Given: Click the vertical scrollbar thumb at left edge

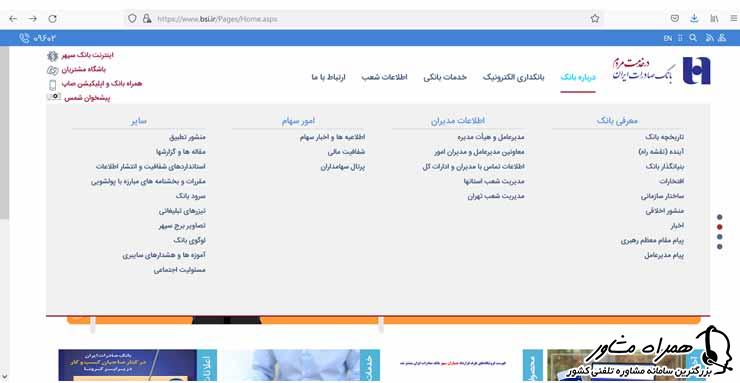Looking at the screenshot, I should [4, 132].
